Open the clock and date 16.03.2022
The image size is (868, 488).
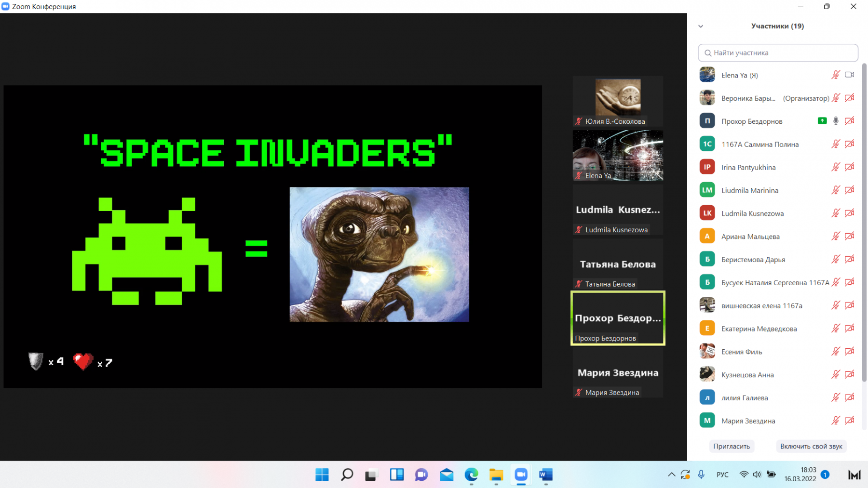[x=800, y=475]
